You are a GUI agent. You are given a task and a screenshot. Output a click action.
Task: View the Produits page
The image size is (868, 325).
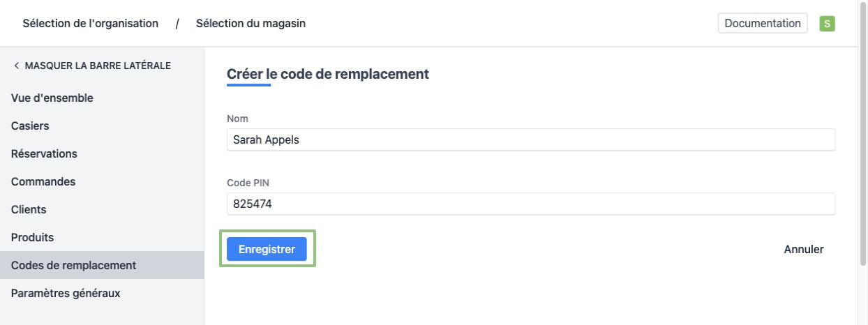pyautogui.click(x=32, y=237)
